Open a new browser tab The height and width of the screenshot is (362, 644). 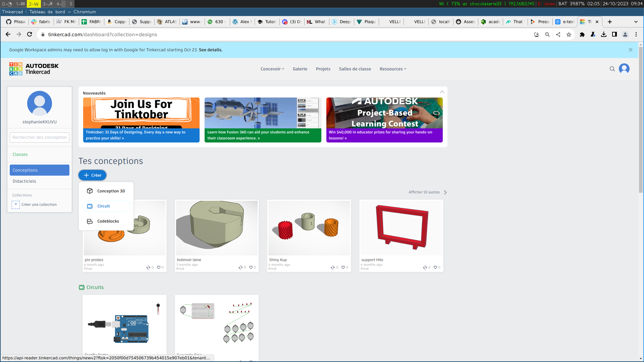[610, 22]
